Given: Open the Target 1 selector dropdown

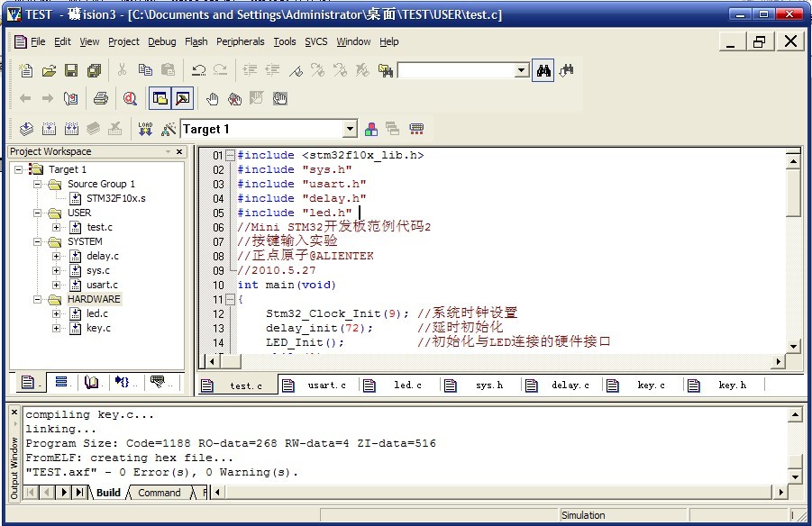Looking at the screenshot, I should [351, 129].
